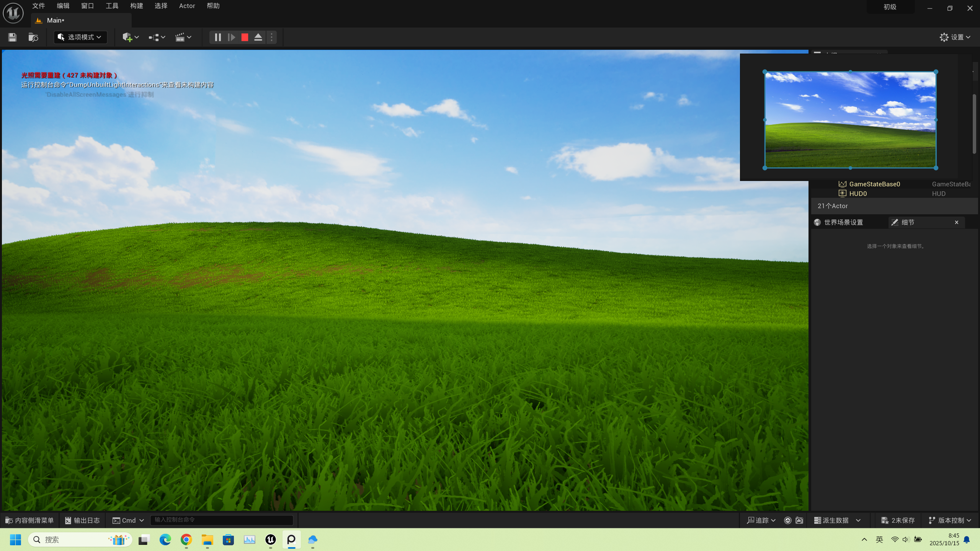Close the 细节 panel tab
The height and width of the screenshot is (551, 980).
click(957, 222)
